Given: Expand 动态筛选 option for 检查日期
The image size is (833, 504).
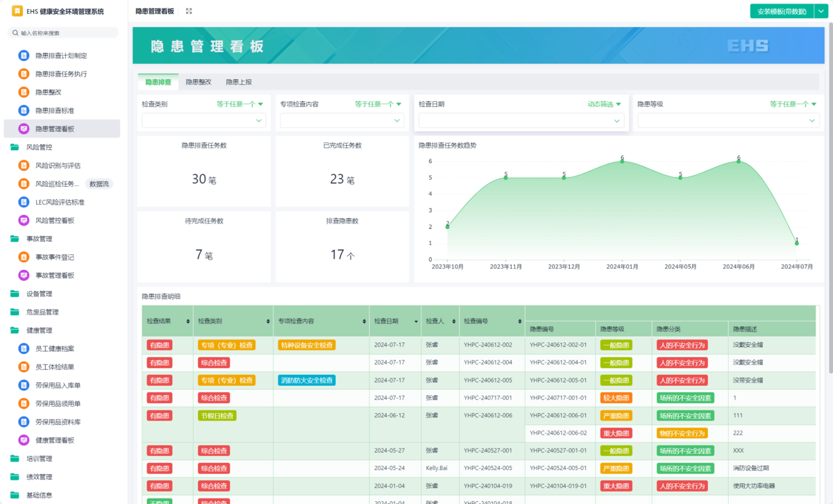Looking at the screenshot, I should tap(604, 104).
